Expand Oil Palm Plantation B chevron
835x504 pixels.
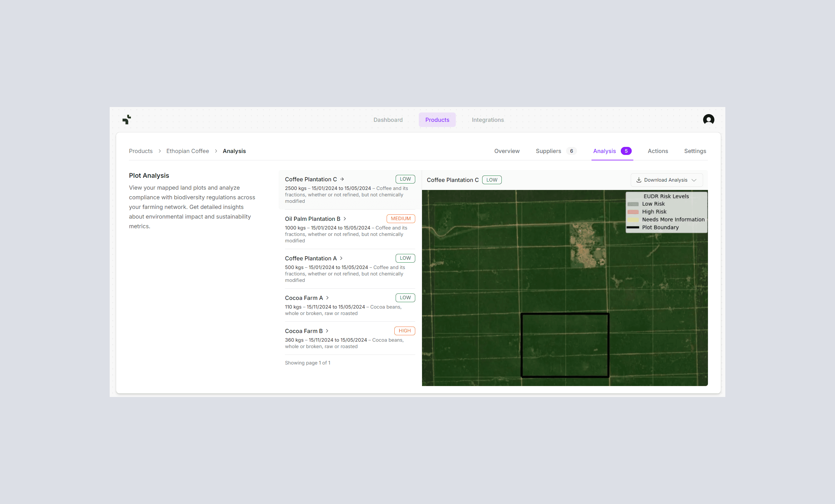tap(344, 219)
